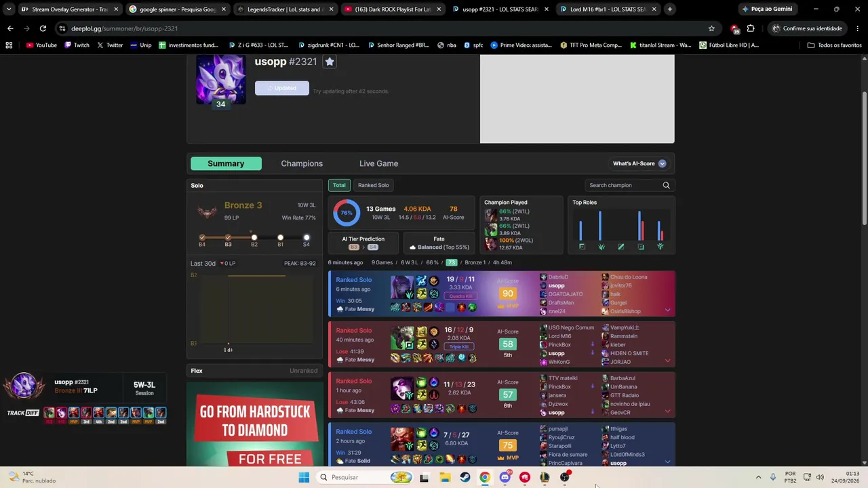Image resolution: width=868 pixels, height=488 pixels.
Task: Open the Twitch bookmark
Action: 77,45
